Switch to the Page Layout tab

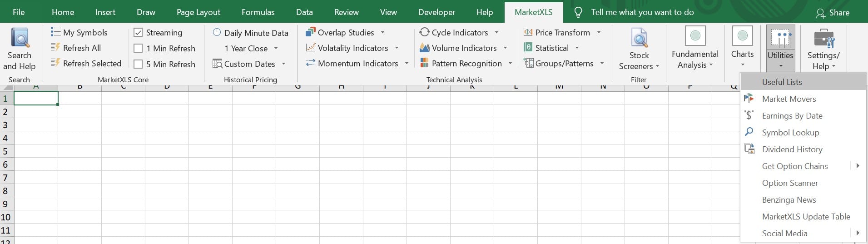click(x=198, y=12)
